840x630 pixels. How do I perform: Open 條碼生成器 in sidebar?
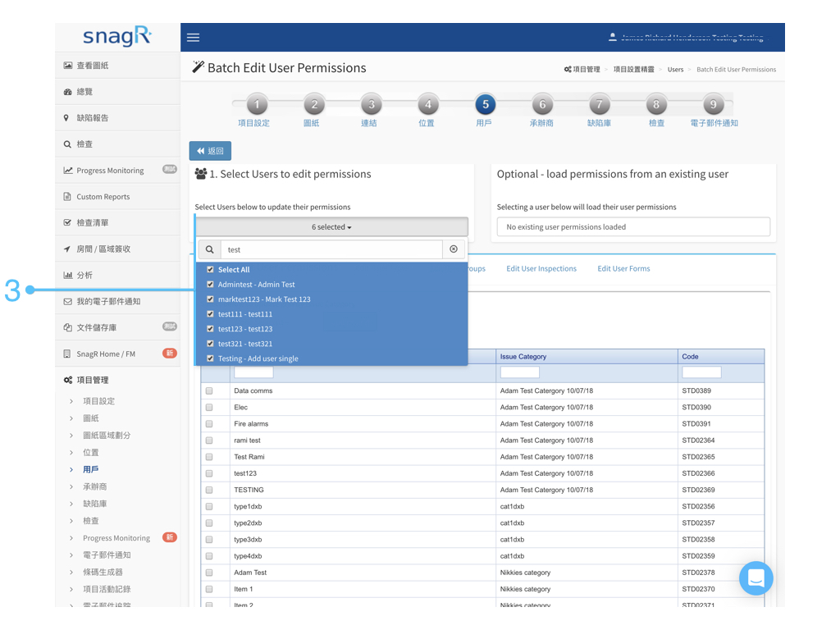pyautogui.click(x=103, y=572)
